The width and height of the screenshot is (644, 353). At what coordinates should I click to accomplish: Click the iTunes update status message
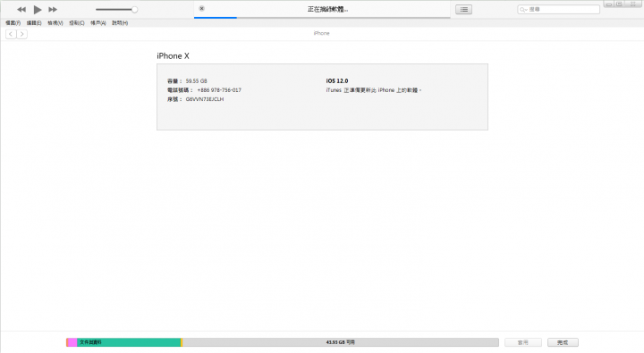[374, 90]
